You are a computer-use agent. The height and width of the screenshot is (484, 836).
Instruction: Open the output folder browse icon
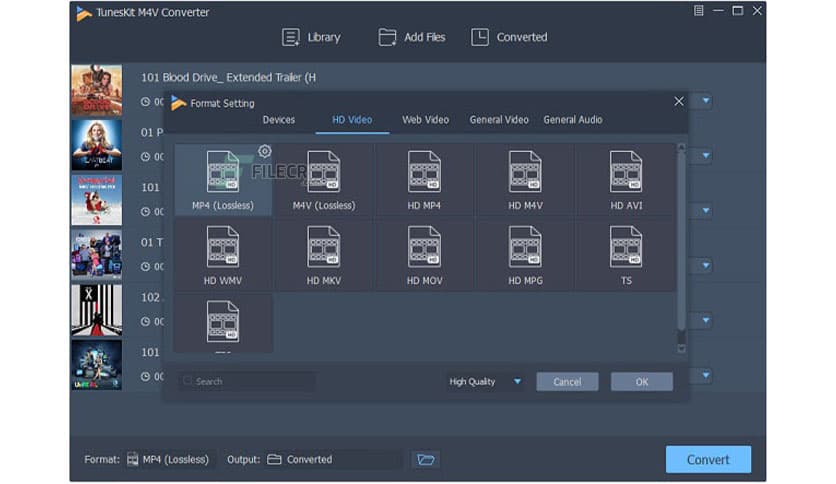point(425,459)
